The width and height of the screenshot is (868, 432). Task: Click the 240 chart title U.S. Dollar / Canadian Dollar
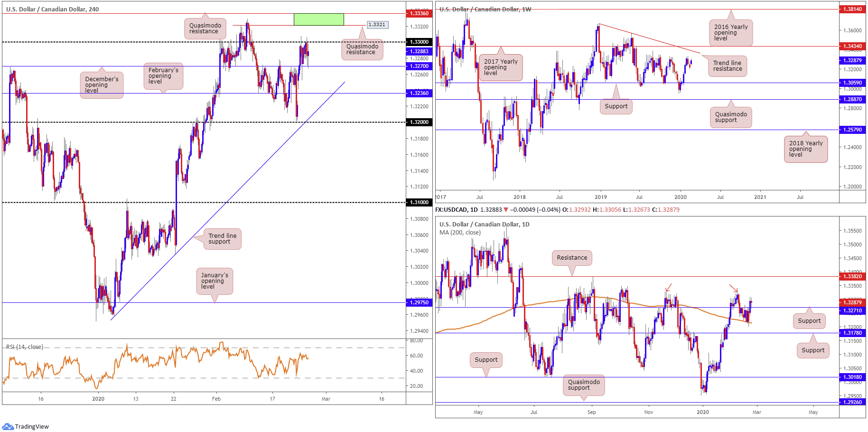point(52,9)
